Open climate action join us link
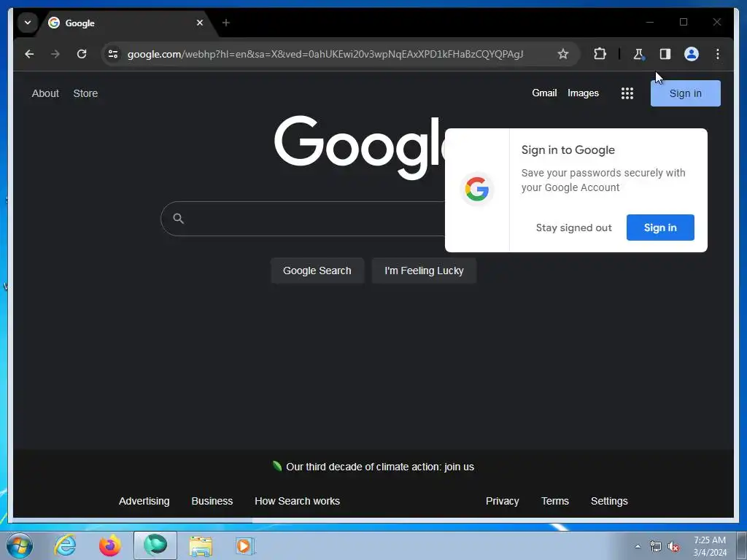747x560 pixels. click(380, 467)
